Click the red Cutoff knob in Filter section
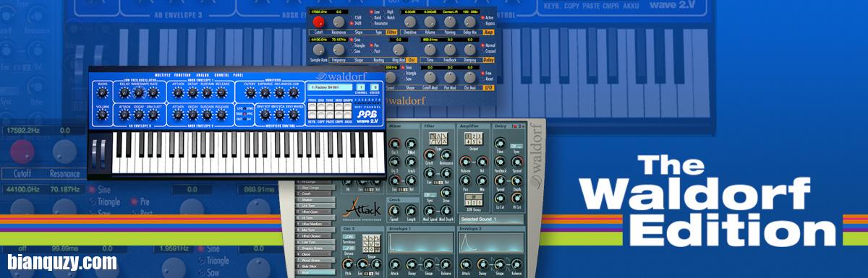Viewport: 868px width, 278px height. 318,22
